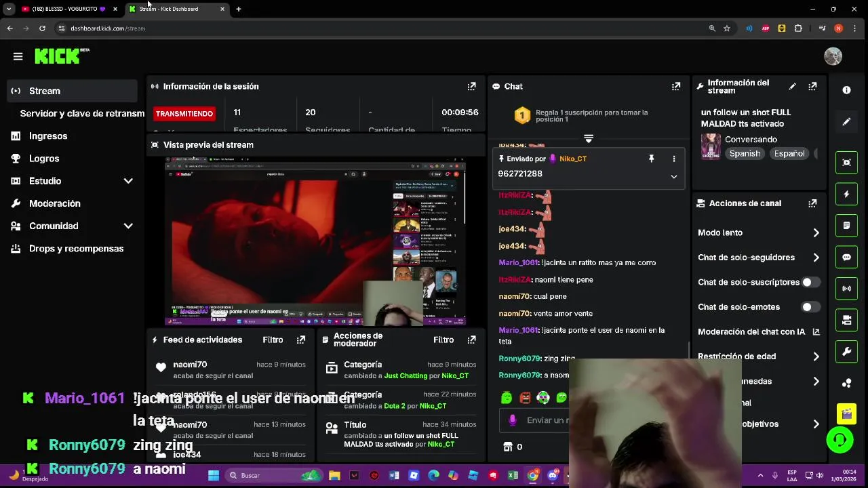The image size is (868, 488).
Task: Open Chat de solo-seguidores settings arrow
Action: (816, 258)
